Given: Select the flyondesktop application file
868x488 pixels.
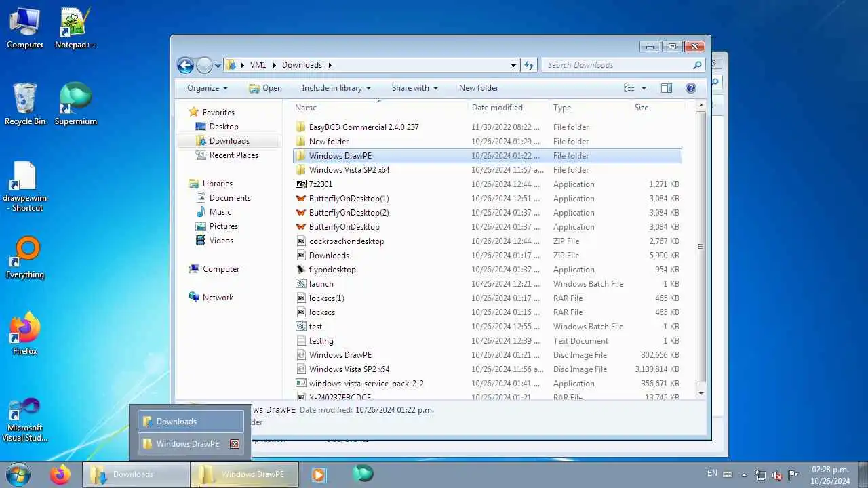Looking at the screenshot, I should click(487, 270).
